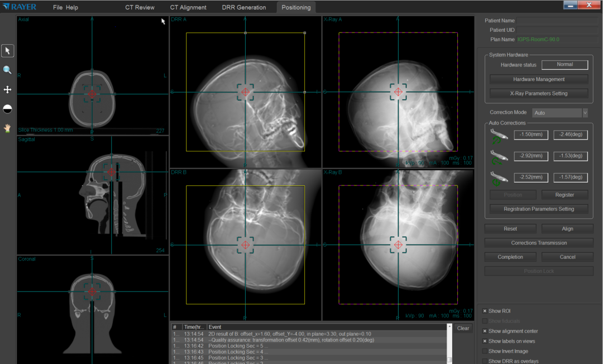Select the magnifier zoom tool
603x364 pixels.
tap(8, 70)
